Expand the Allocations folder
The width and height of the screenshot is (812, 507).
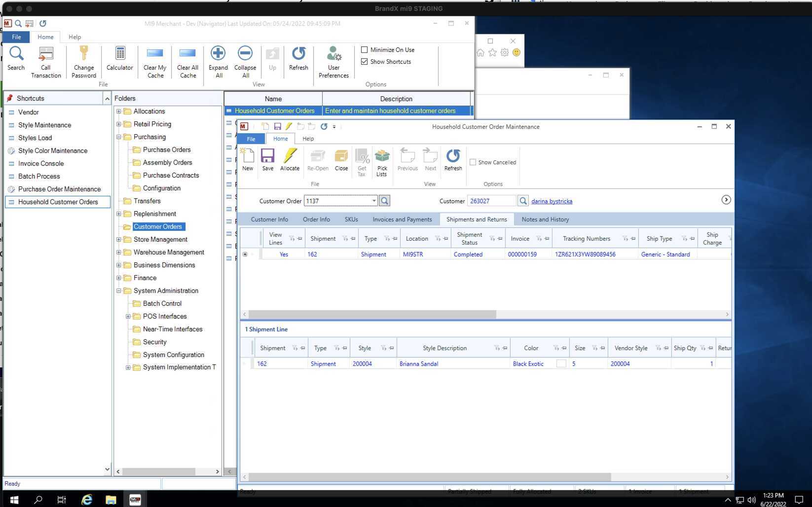118,111
